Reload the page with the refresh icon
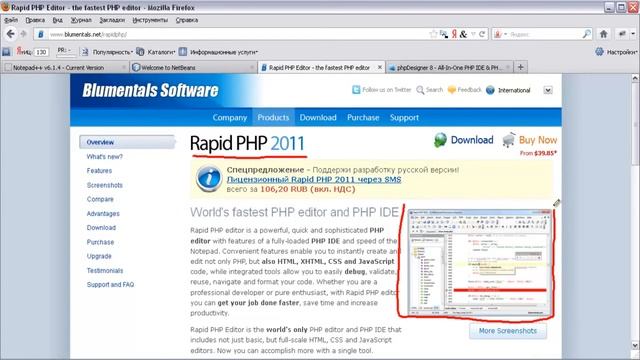Screen dimensions: 640x360 482,34
